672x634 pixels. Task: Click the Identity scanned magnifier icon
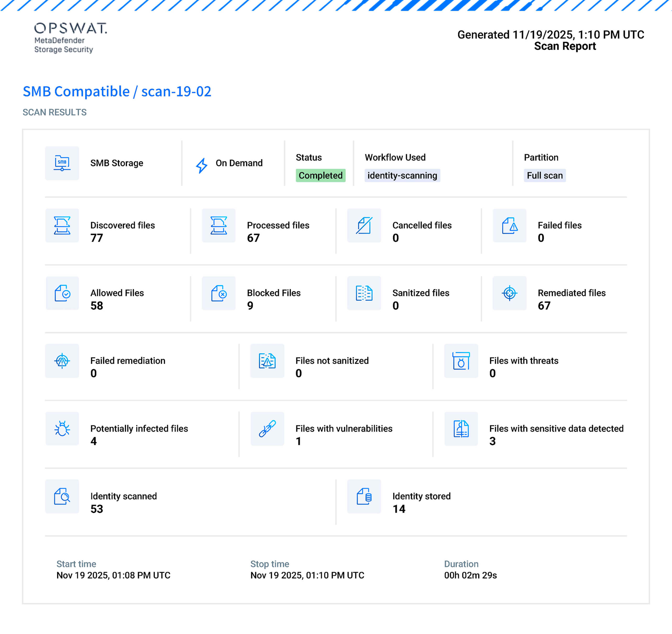pyautogui.click(x=62, y=496)
